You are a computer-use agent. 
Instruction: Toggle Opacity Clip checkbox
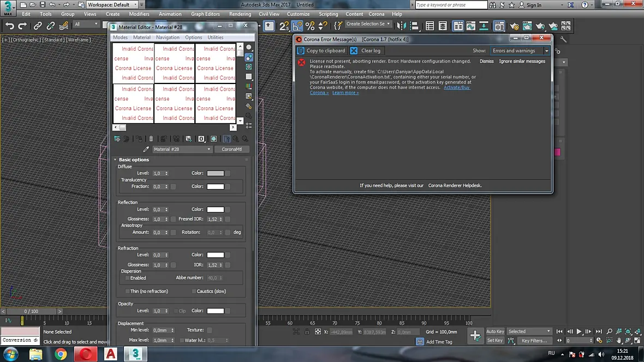click(x=176, y=311)
